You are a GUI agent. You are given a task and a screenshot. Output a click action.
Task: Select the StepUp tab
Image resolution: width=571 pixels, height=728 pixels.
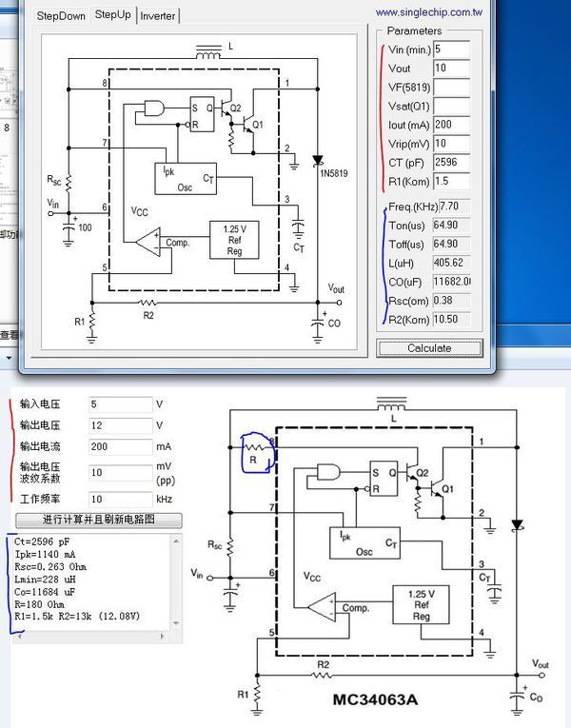[113, 15]
